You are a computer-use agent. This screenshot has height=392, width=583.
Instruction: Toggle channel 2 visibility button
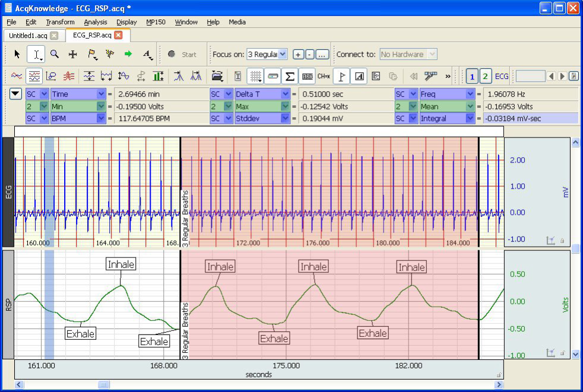[x=486, y=76]
